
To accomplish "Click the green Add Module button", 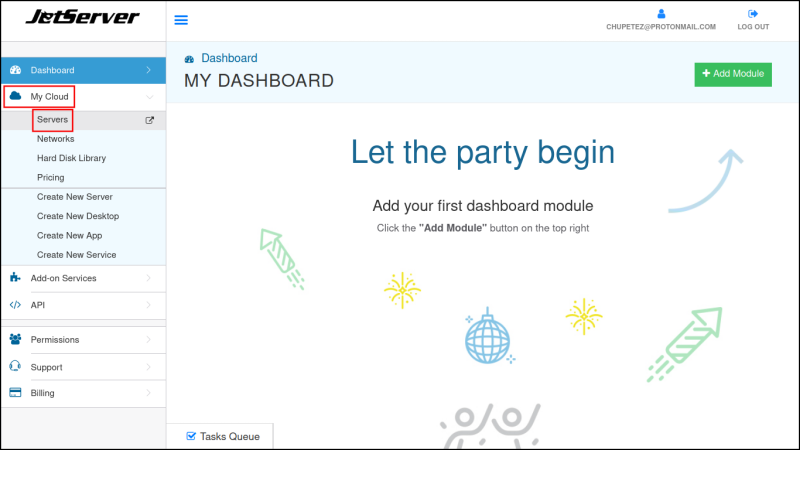I will pyautogui.click(x=733, y=74).
